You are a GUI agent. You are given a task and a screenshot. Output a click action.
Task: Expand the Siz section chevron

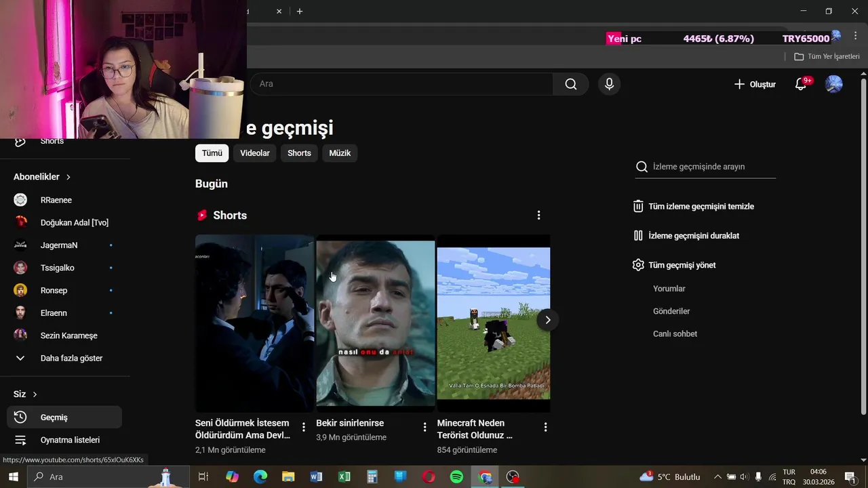pos(35,394)
